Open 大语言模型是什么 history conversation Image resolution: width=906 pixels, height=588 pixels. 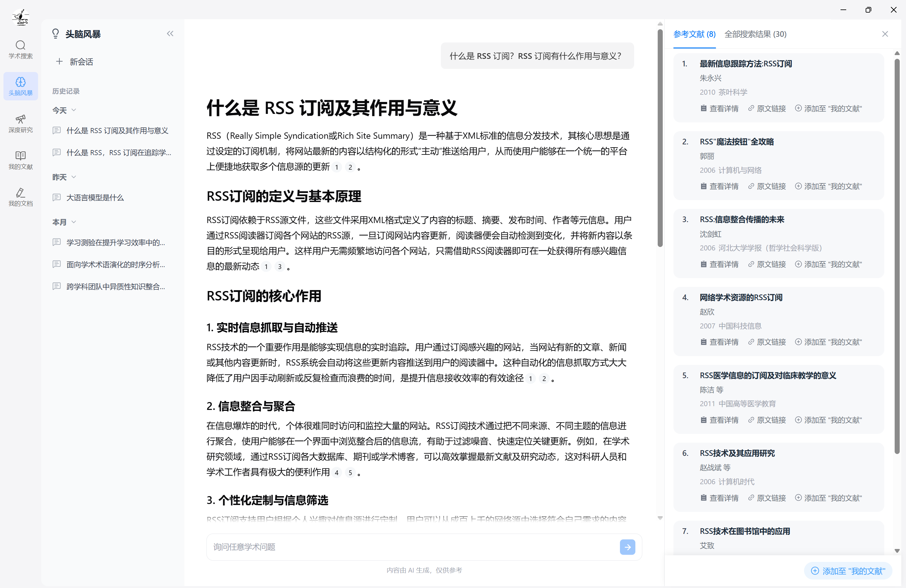[x=95, y=198]
